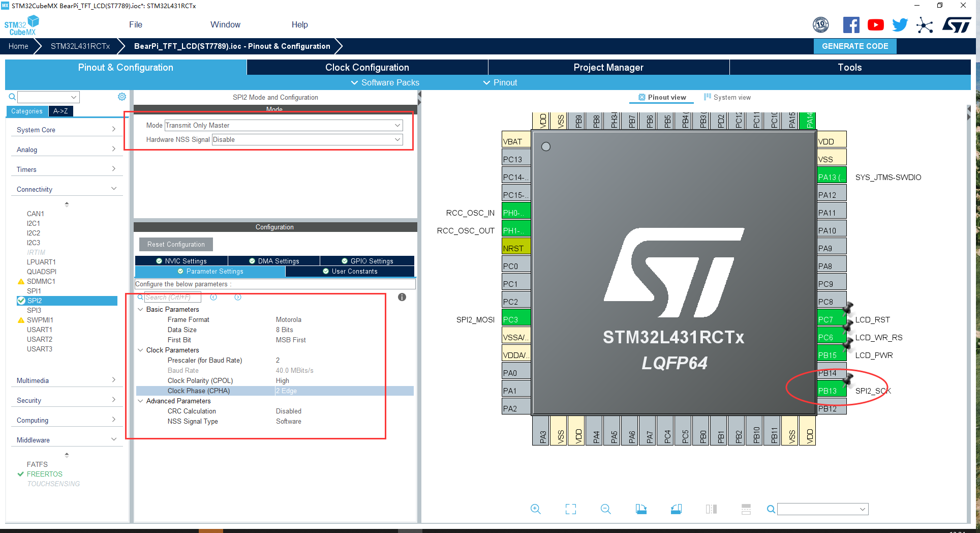
Task: Click the search magnifier in the categories panel
Action: tap(12, 97)
